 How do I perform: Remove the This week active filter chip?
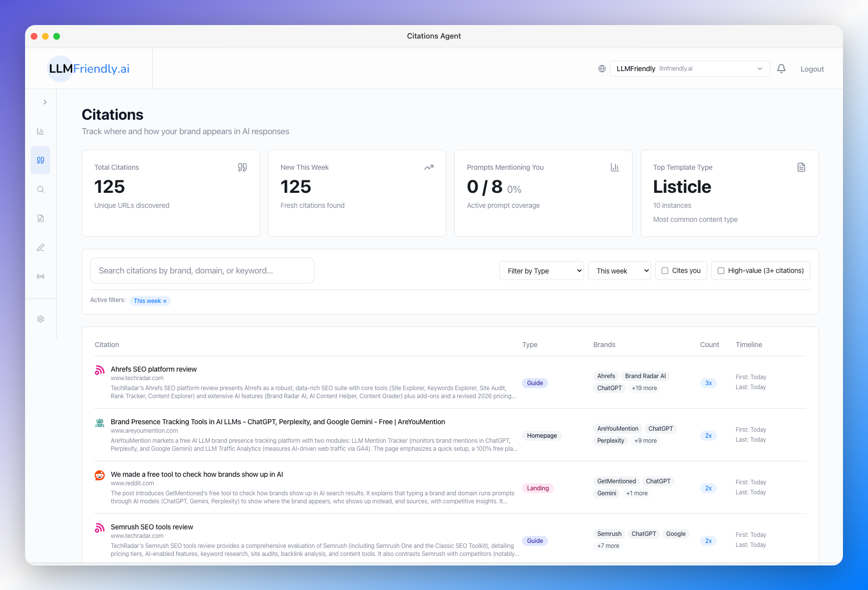[x=165, y=301]
